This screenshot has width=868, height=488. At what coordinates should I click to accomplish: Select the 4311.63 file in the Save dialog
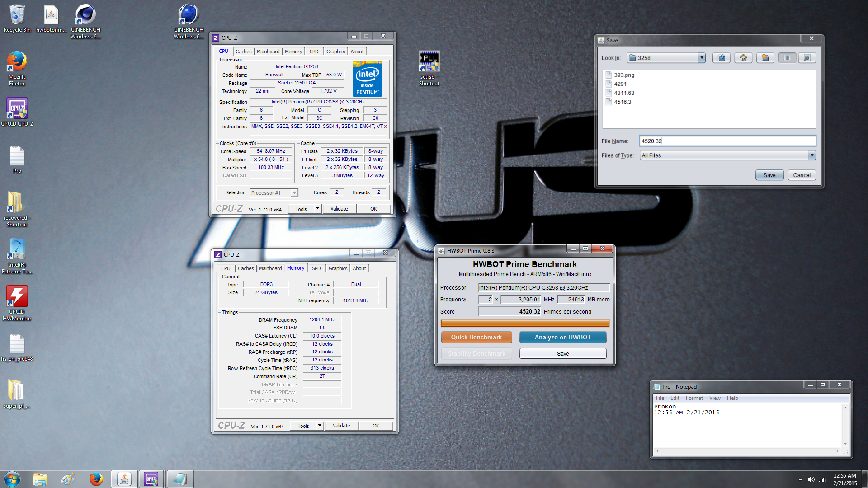pyautogui.click(x=620, y=93)
